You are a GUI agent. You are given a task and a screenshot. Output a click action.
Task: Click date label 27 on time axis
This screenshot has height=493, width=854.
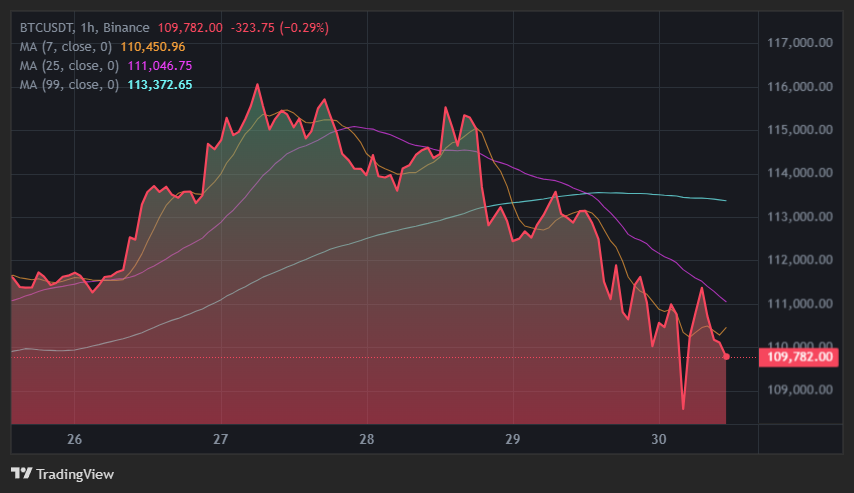[x=221, y=439]
